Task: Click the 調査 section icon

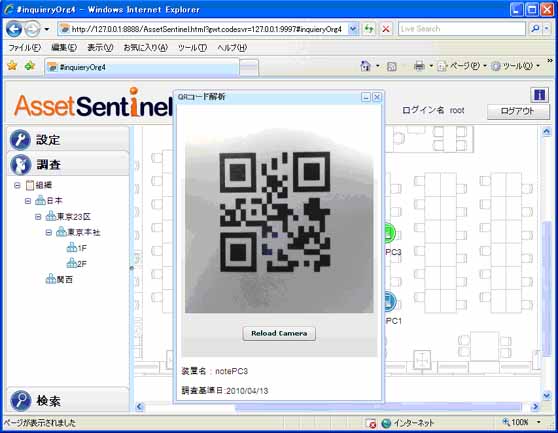Action: coord(21,165)
